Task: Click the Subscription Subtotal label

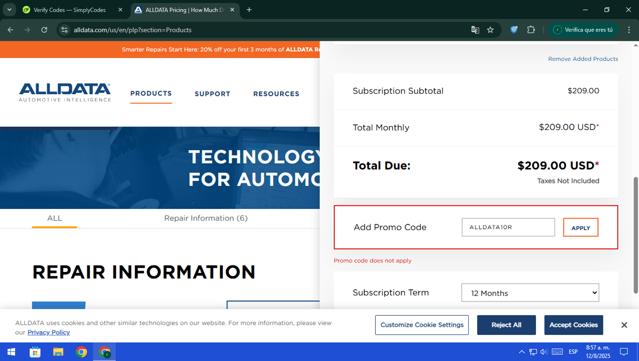Action: point(398,91)
